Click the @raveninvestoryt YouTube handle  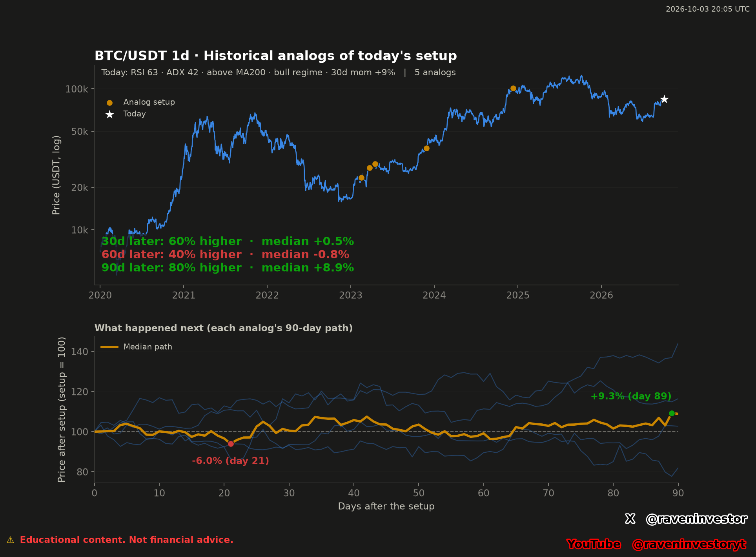pos(689,544)
